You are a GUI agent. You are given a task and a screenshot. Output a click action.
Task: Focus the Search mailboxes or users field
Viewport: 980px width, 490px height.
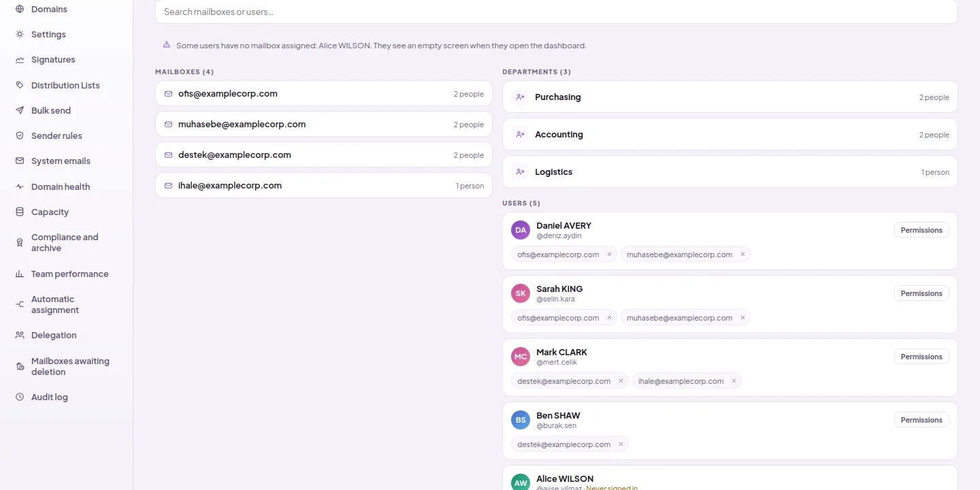[556, 12]
